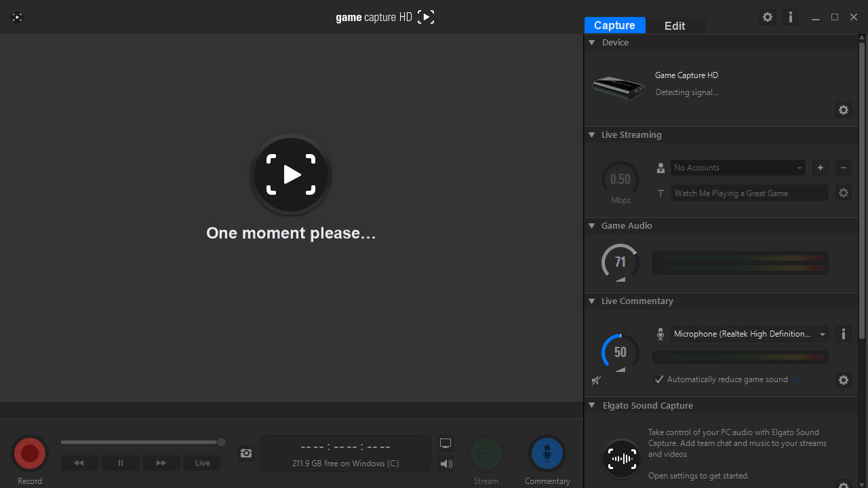Collapse the Elgato Sound Capture section

[591, 406]
